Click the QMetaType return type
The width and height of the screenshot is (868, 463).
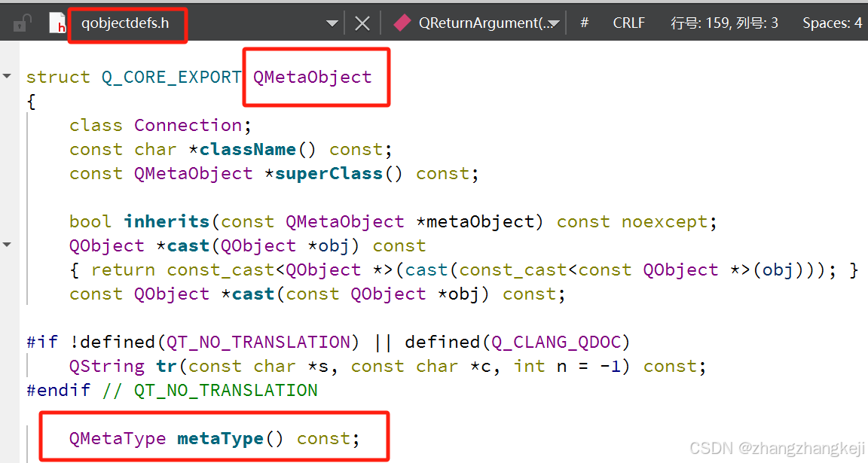(118, 439)
